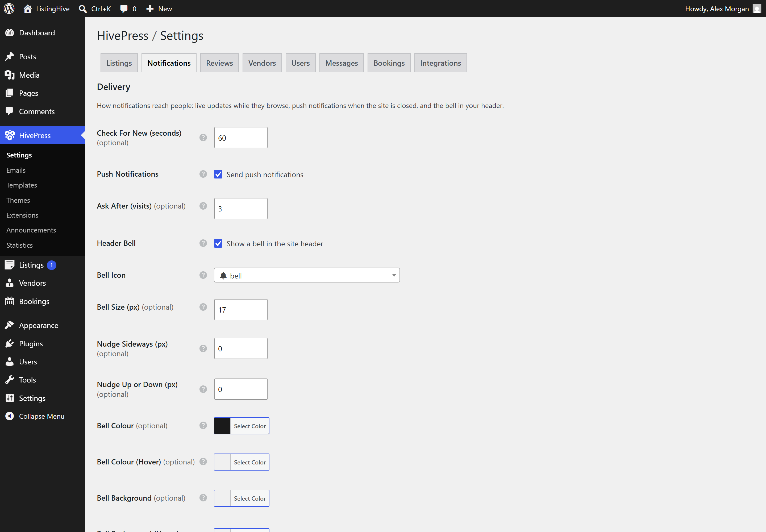Click the Posts pin icon
Image resolution: width=766 pixels, height=532 pixels.
pos(10,56)
